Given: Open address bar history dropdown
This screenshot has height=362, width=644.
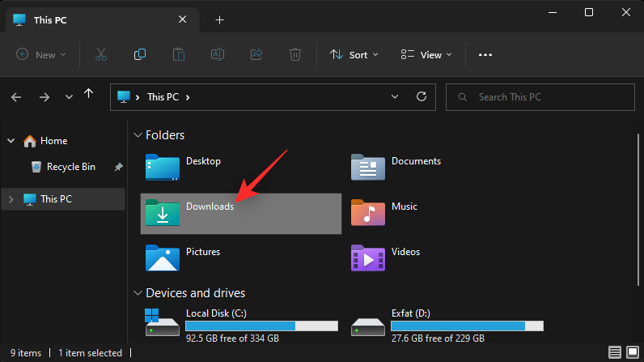Looking at the screenshot, I should (395, 96).
